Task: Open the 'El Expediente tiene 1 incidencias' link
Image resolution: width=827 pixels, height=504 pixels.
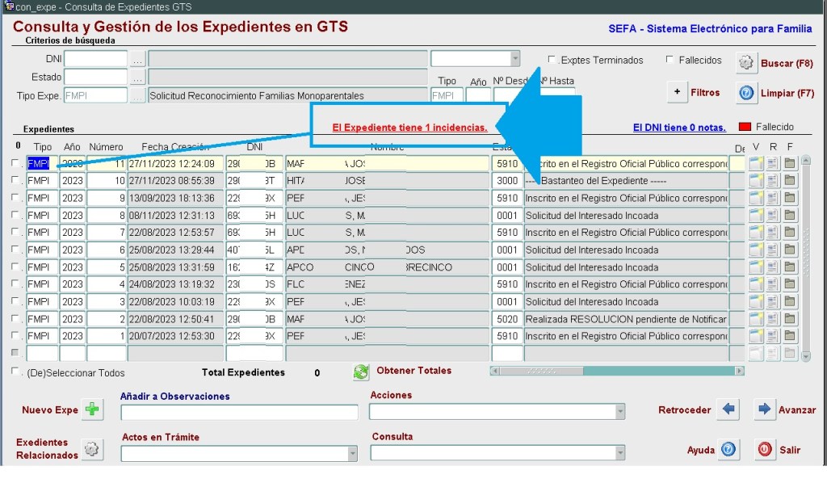Action: click(x=409, y=128)
